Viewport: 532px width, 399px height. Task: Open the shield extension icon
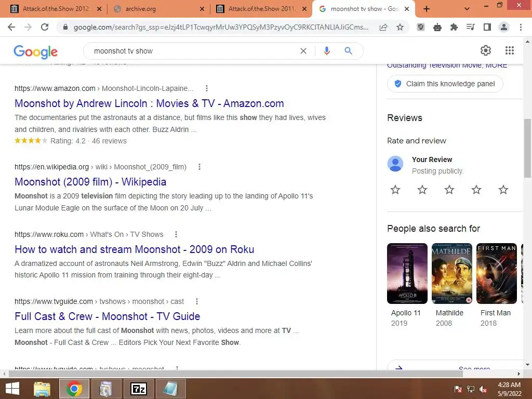coord(421,27)
